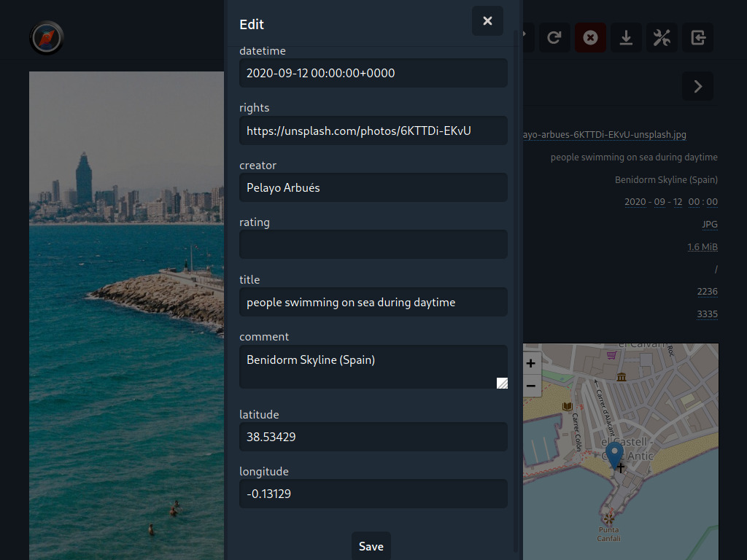The width and height of the screenshot is (747, 560).
Task: Click the latitude field 38.53429
Action: tap(373, 437)
